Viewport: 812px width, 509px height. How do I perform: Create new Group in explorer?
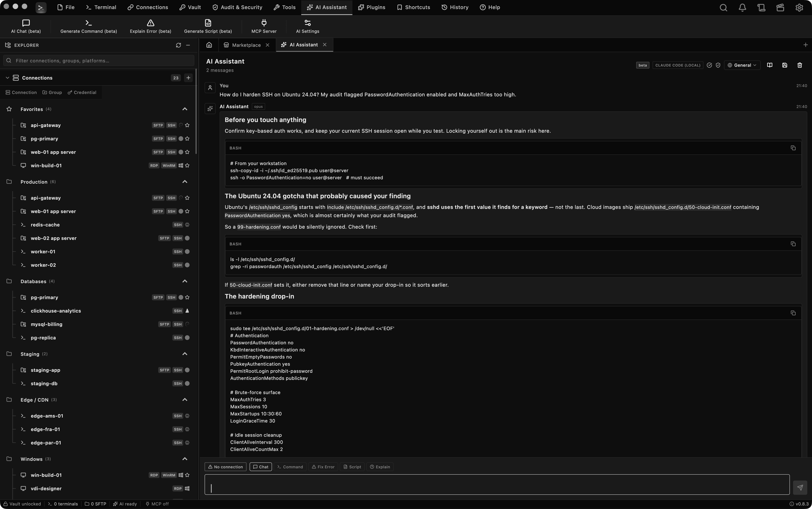coord(52,93)
